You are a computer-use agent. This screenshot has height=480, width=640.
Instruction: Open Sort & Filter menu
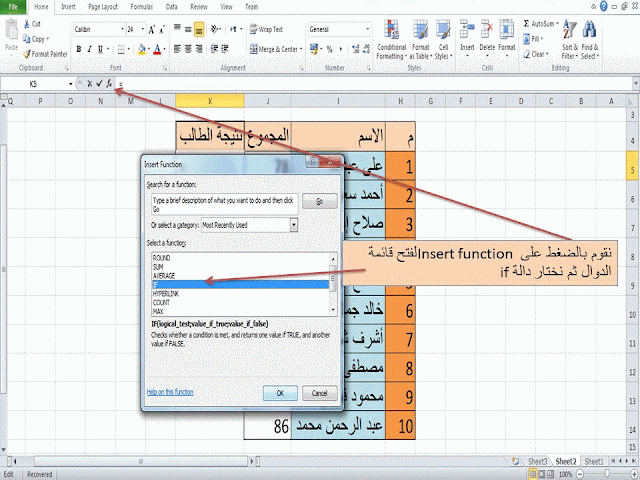(x=570, y=40)
